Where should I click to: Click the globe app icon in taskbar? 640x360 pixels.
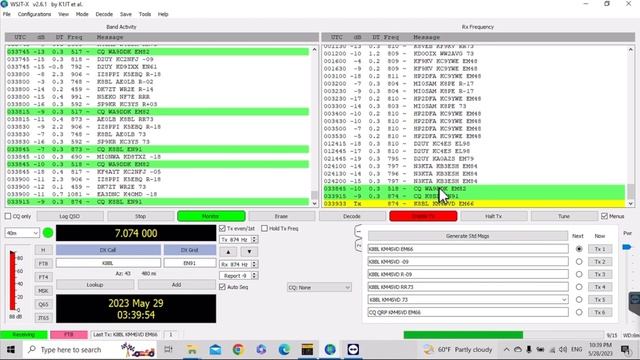click(x=330, y=350)
